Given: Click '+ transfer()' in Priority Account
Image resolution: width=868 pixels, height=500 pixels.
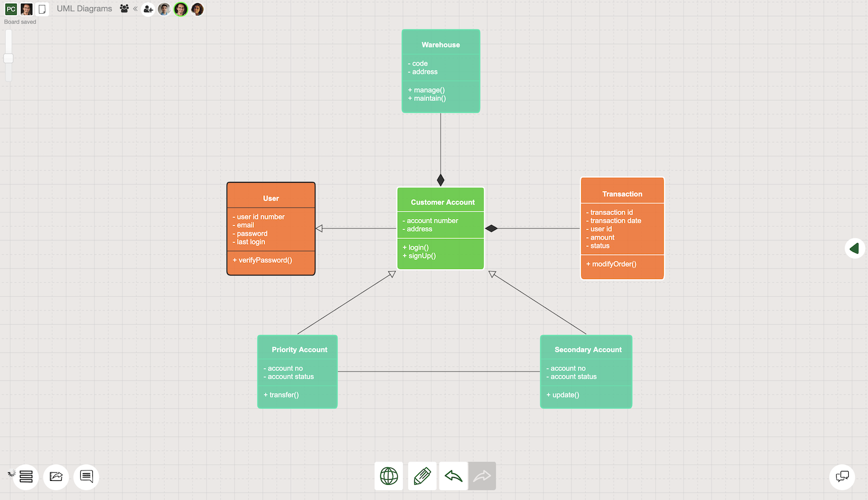Looking at the screenshot, I should (x=281, y=395).
